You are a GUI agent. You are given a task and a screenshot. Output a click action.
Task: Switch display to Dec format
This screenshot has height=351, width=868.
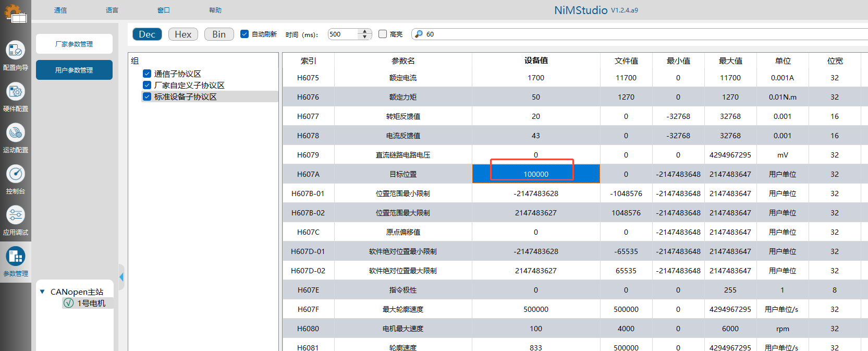click(x=147, y=34)
